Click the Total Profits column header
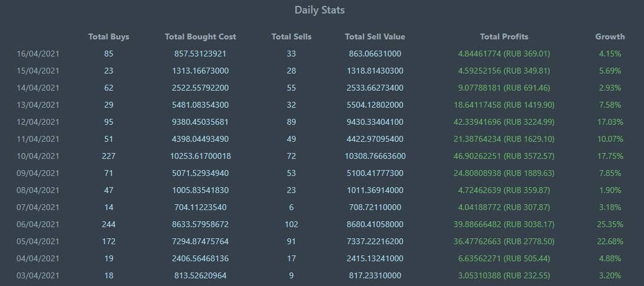This screenshot has width=644, height=286. (504, 36)
